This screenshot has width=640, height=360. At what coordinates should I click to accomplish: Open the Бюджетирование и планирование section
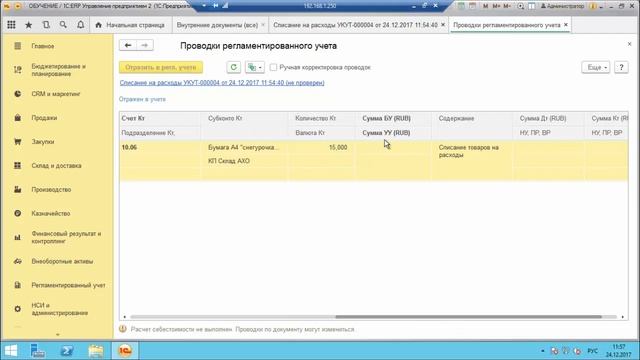click(59, 70)
